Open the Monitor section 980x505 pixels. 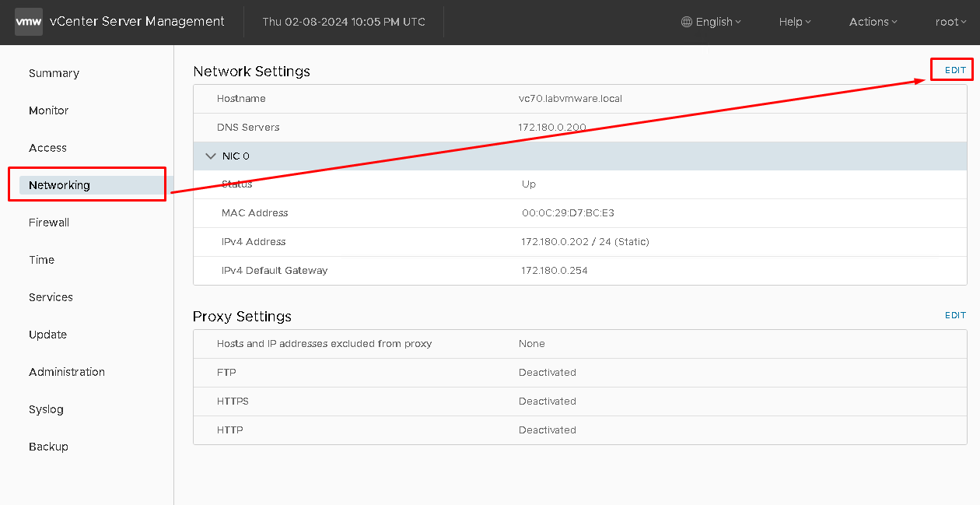click(48, 110)
